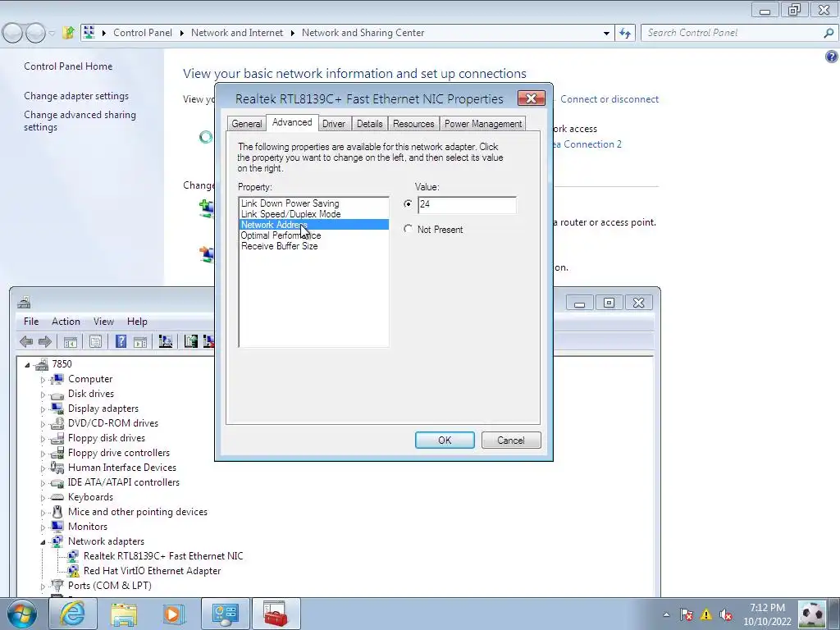Click the Back arrow in Device Manager toolbar
This screenshot has height=630, width=840.
coord(25,341)
